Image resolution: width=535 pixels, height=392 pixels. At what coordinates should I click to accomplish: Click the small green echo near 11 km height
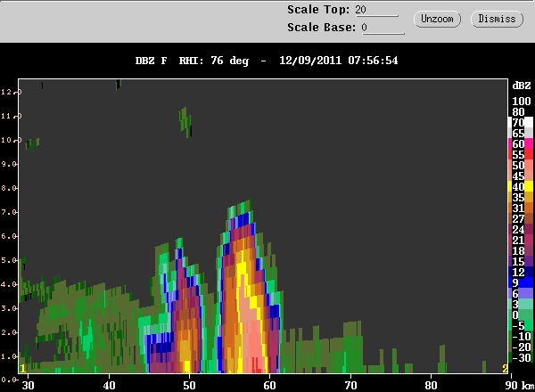185,122
